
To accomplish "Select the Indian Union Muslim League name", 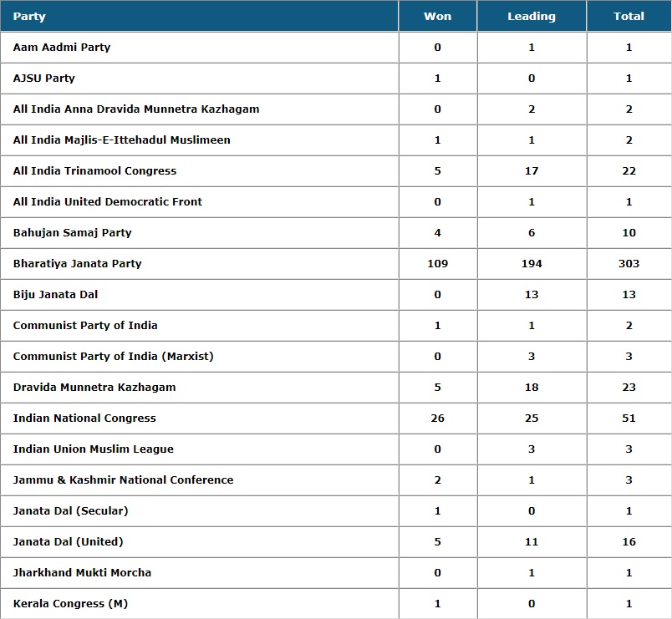I will (x=94, y=449).
